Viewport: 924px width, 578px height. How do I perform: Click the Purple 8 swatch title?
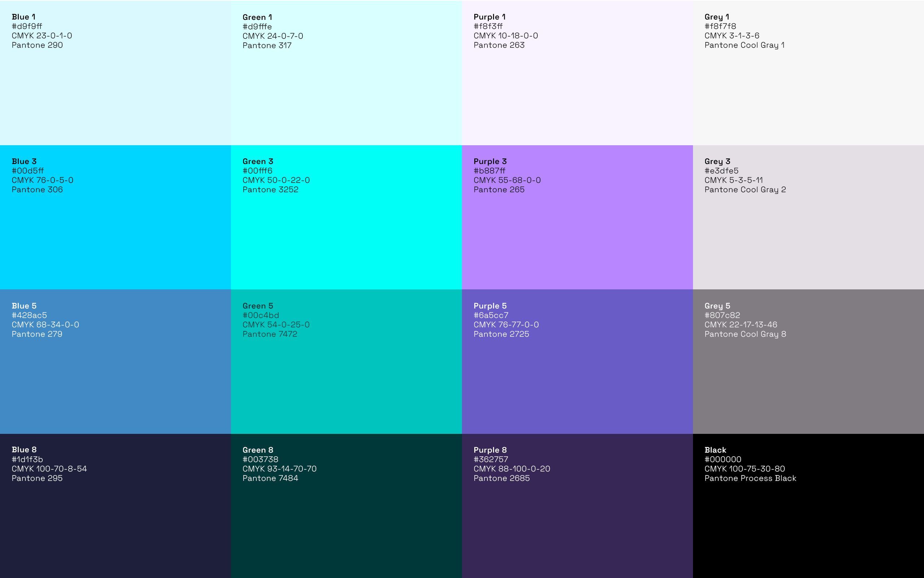[490, 450]
